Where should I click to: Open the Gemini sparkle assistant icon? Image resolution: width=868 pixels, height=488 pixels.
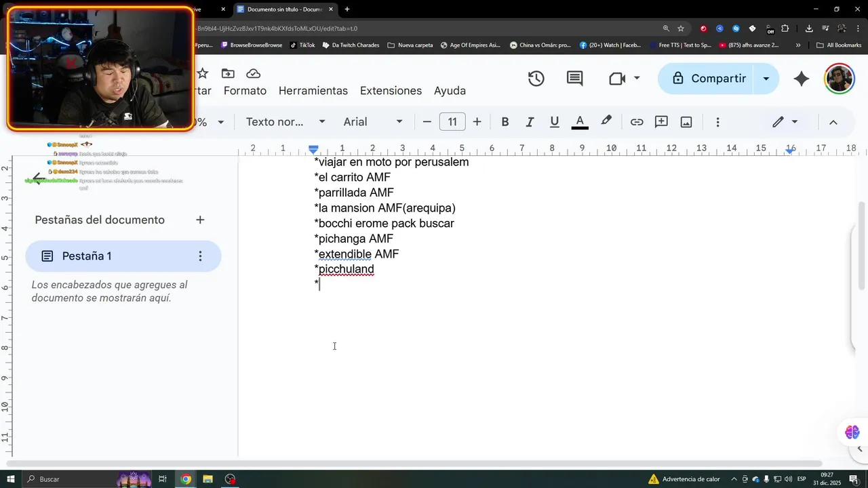[x=802, y=79]
